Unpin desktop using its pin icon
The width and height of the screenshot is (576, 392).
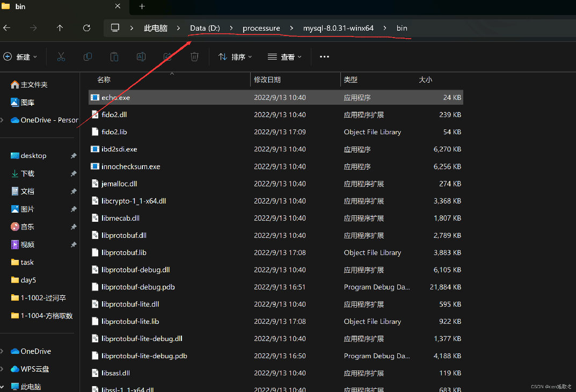point(74,156)
